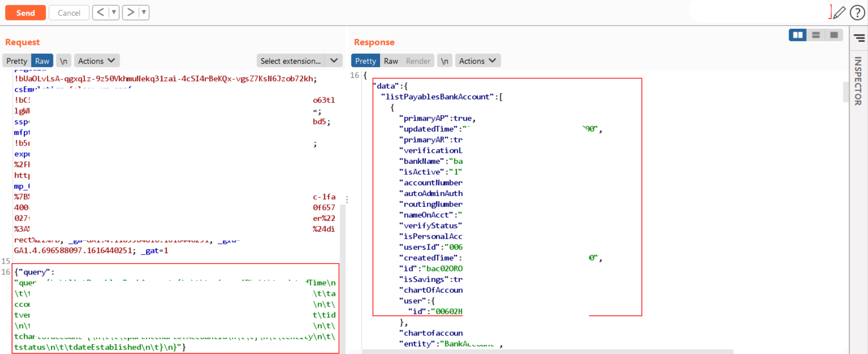This screenshot has height=354, width=868.
Task: Switch to top-bottom split layout
Action: pyautogui.click(x=816, y=35)
